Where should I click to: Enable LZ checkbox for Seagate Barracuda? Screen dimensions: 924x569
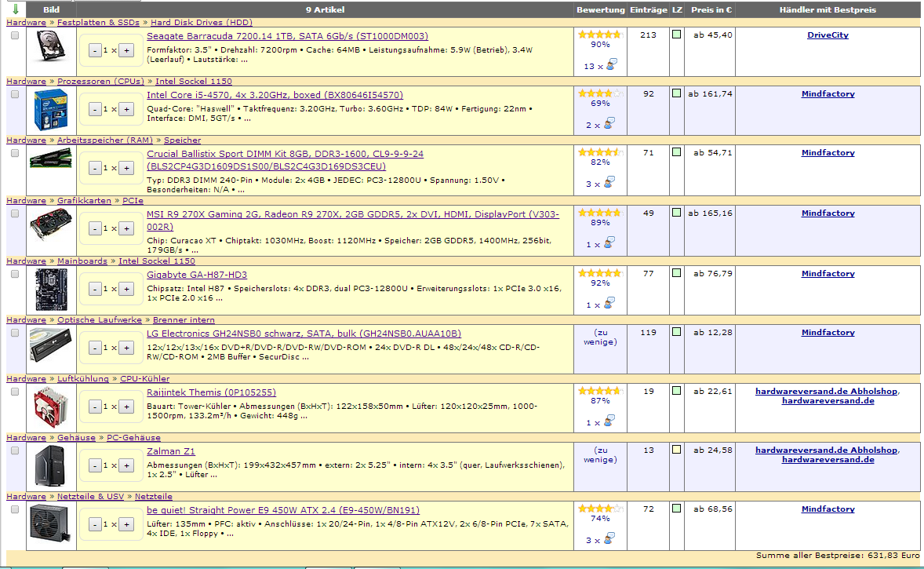click(x=676, y=35)
